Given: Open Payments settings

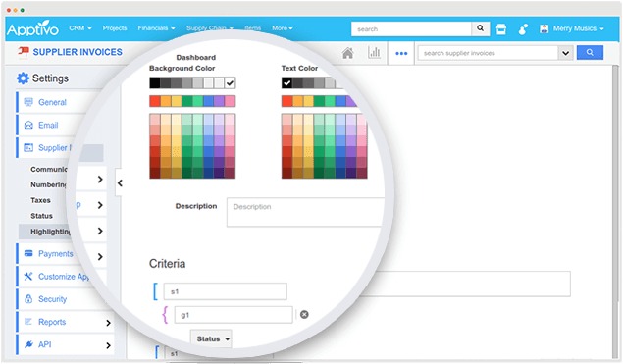Looking at the screenshot, I should [55, 253].
